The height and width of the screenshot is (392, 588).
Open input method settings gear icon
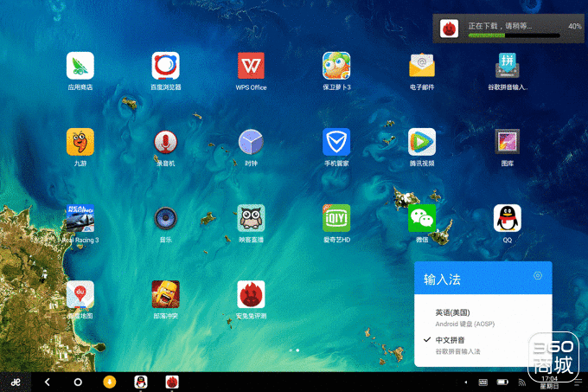[537, 276]
